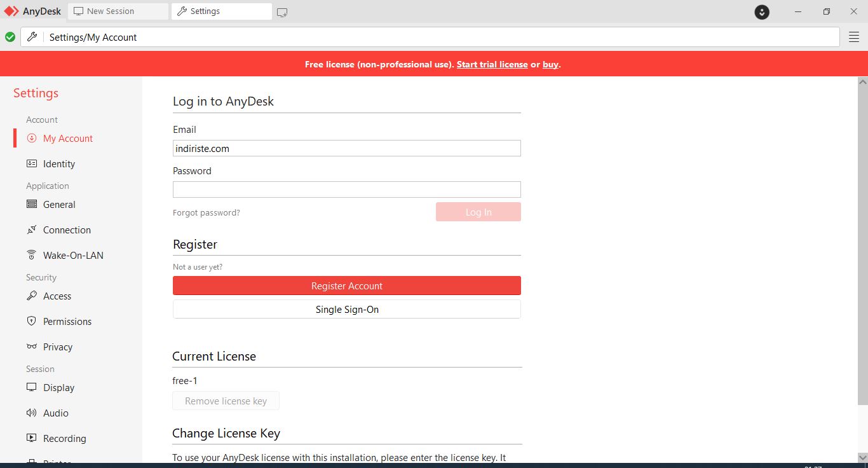Click Single Sign-On button
This screenshot has width=868, height=468.
pos(347,309)
